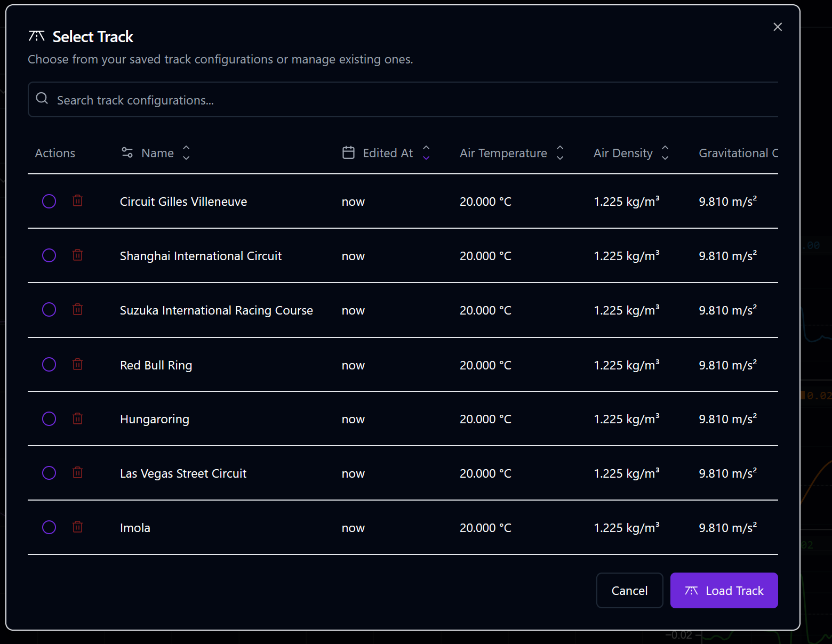Delete the Shanghai International Circuit track
Screen dimensions: 832x644
point(78,255)
